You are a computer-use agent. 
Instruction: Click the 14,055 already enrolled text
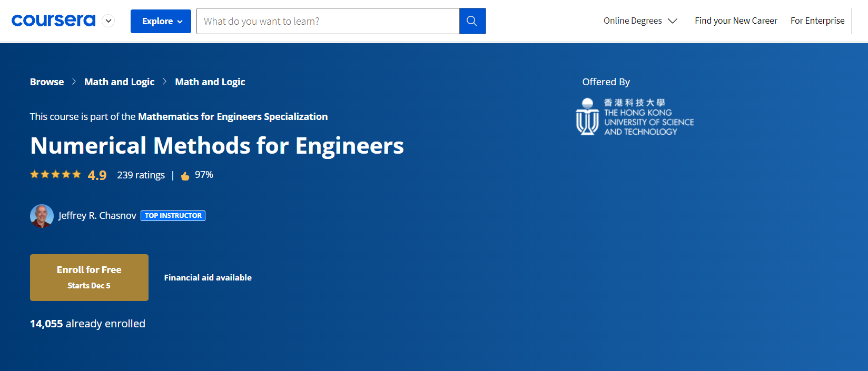point(87,324)
